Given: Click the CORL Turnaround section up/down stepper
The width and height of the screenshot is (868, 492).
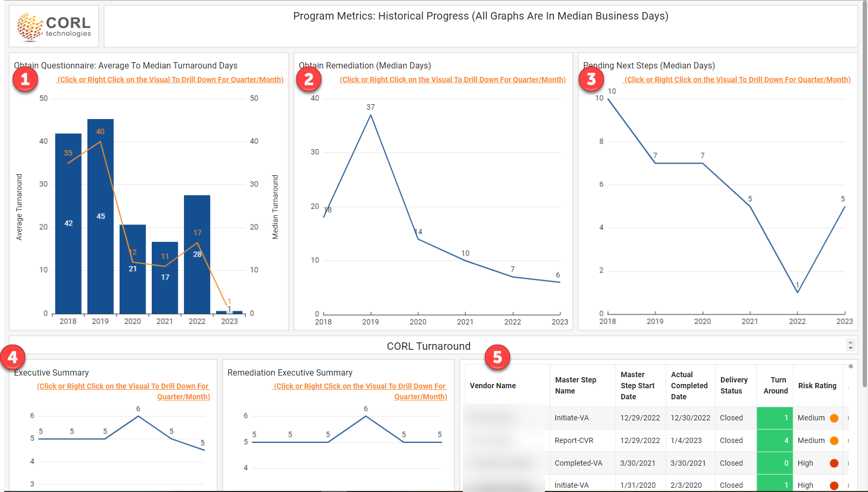Looking at the screenshot, I should tap(850, 345).
